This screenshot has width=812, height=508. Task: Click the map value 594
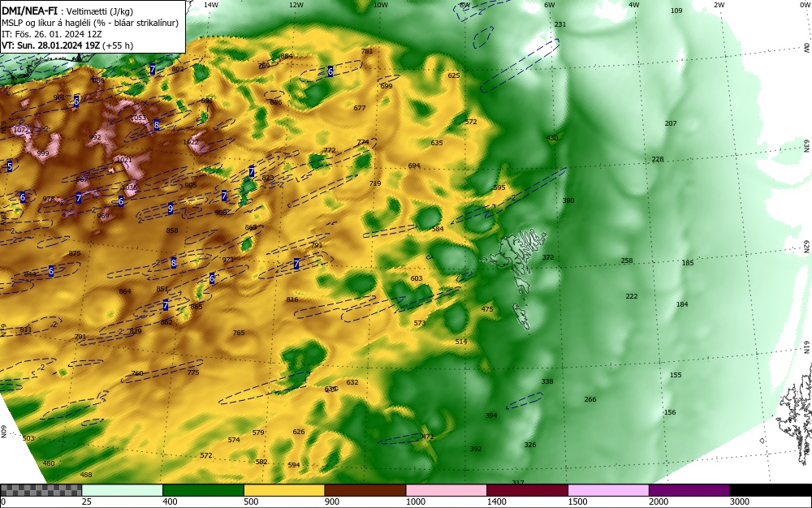(294, 464)
